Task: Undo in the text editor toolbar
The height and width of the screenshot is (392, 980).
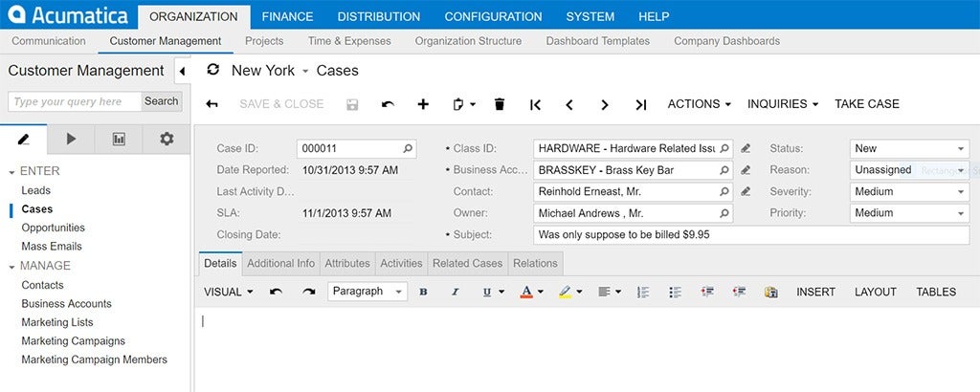Action: (276, 292)
